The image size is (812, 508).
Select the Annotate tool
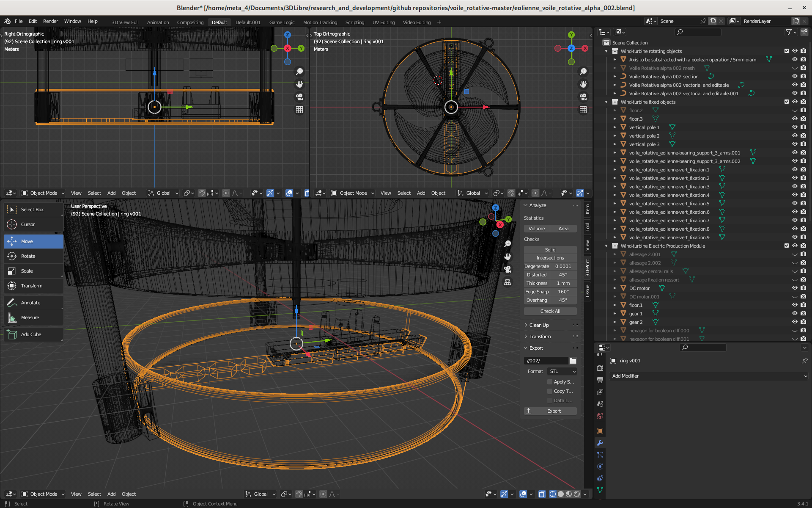pos(34,303)
